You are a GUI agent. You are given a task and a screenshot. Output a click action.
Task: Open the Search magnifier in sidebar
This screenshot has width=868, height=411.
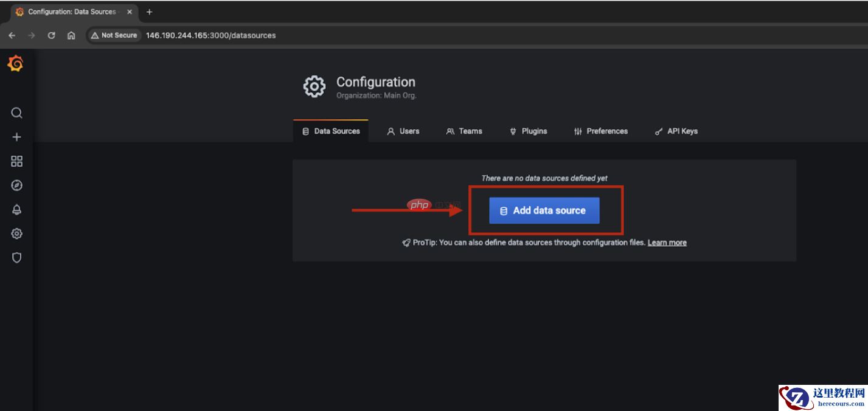click(17, 113)
